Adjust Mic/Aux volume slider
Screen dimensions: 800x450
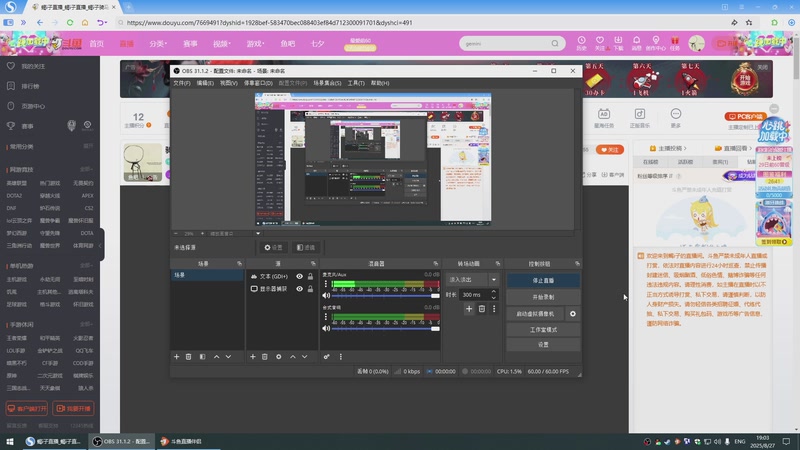click(x=385, y=295)
